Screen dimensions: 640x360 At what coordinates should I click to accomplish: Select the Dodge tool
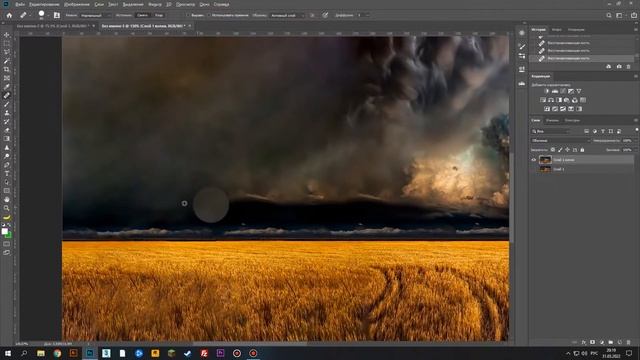(7, 156)
